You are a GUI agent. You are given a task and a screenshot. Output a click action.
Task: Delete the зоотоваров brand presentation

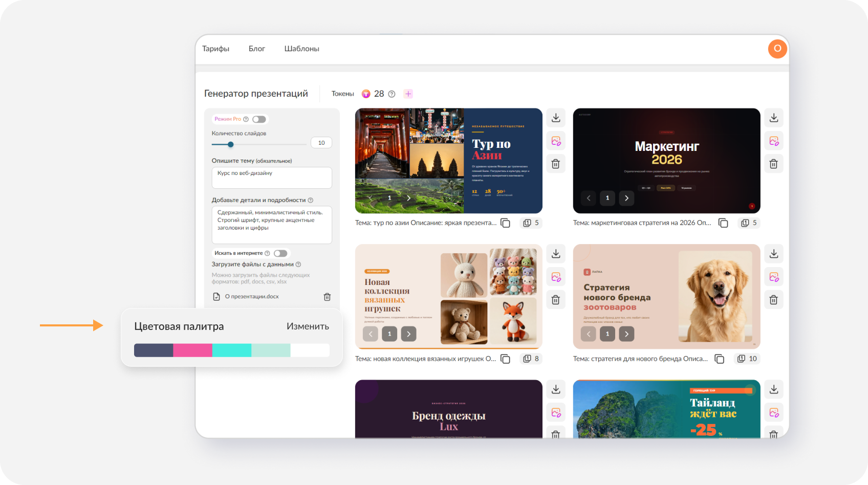point(774,300)
